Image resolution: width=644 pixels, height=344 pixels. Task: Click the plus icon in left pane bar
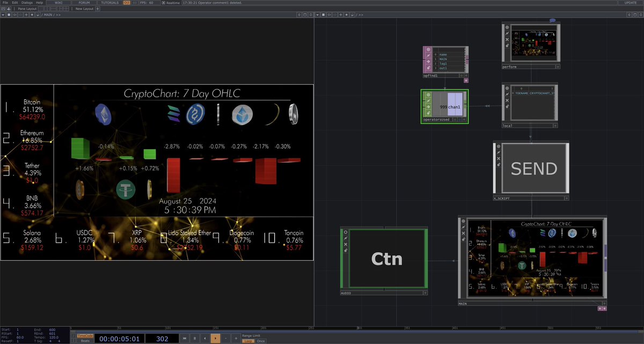tap(27, 15)
